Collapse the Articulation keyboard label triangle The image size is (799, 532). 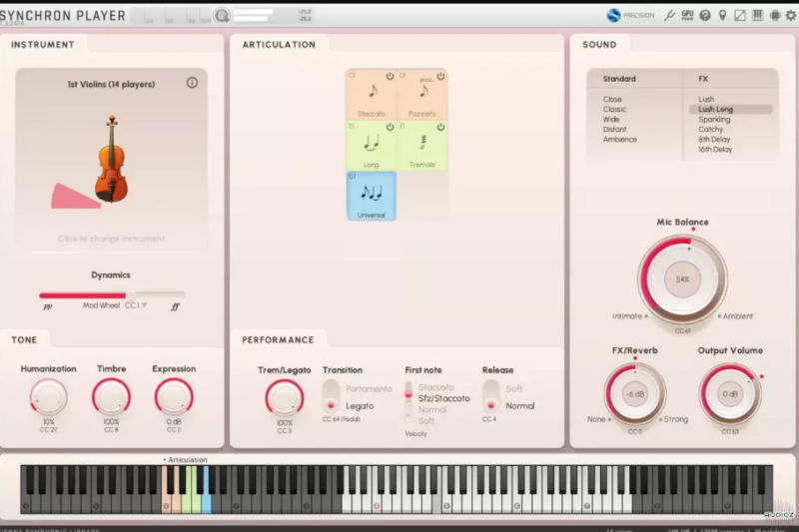(x=165, y=460)
